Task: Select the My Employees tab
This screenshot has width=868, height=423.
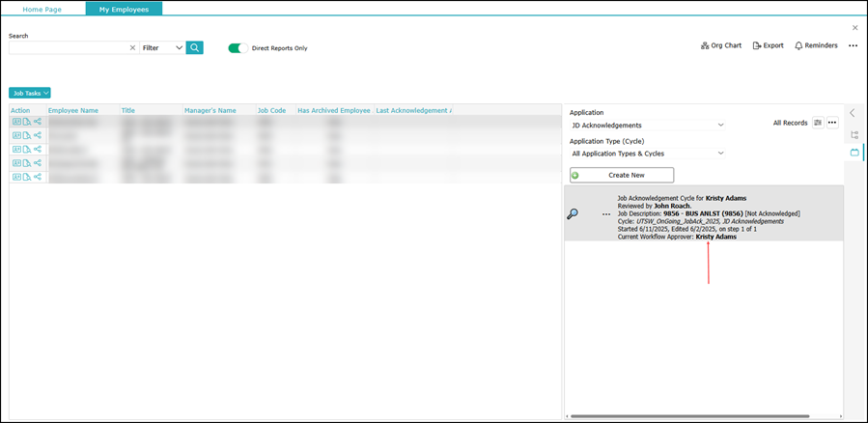Action: click(x=124, y=9)
